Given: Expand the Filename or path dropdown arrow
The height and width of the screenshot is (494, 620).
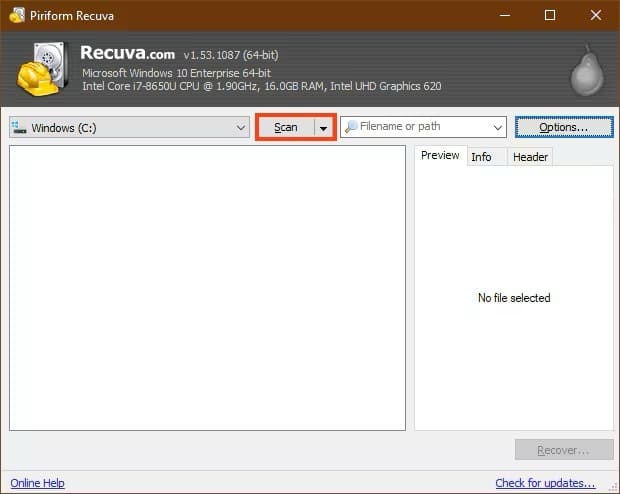Looking at the screenshot, I should pyautogui.click(x=498, y=128).
